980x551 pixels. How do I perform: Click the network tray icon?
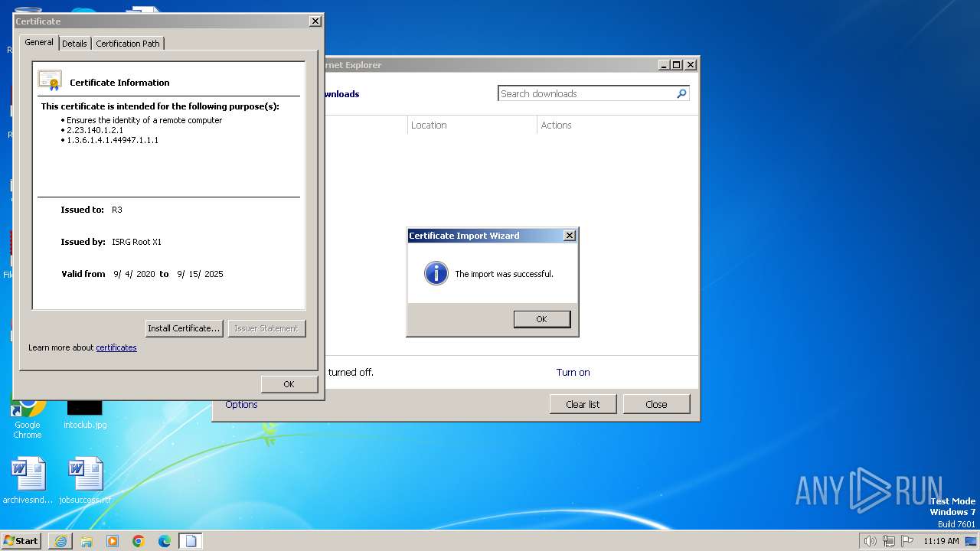pos(888,541)
